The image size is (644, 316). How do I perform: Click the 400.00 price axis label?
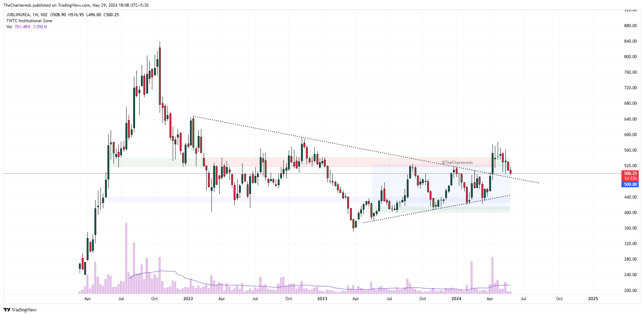tap(630, 213)
